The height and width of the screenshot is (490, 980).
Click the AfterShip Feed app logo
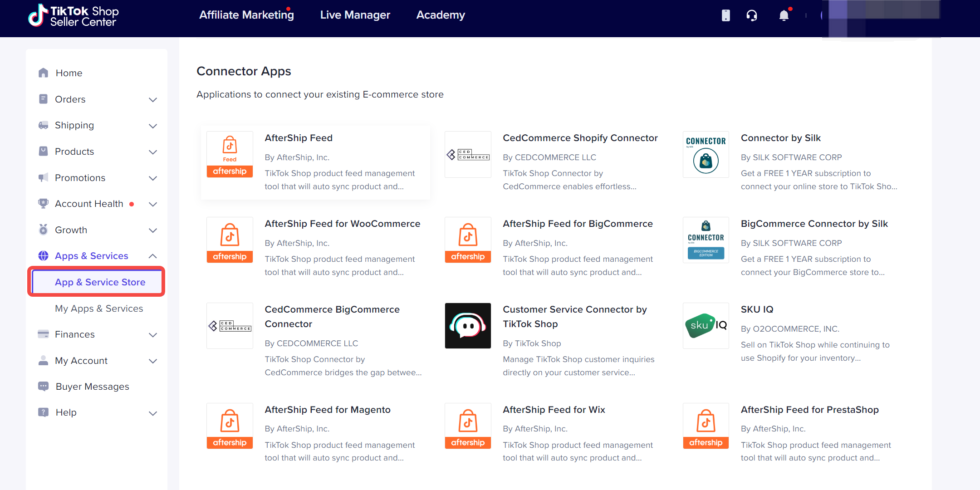pyautogui.click(x=230, y=154)
